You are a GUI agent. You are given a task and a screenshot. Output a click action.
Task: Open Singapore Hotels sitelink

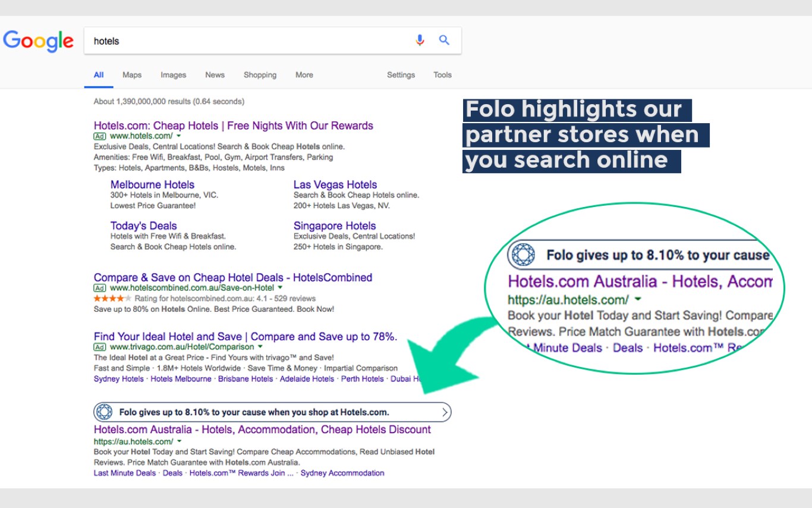point(335,225)
